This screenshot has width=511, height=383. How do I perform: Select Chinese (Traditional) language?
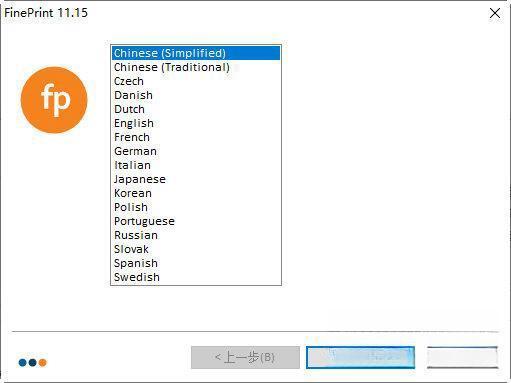pyautogui.click(x=196, y=67)
